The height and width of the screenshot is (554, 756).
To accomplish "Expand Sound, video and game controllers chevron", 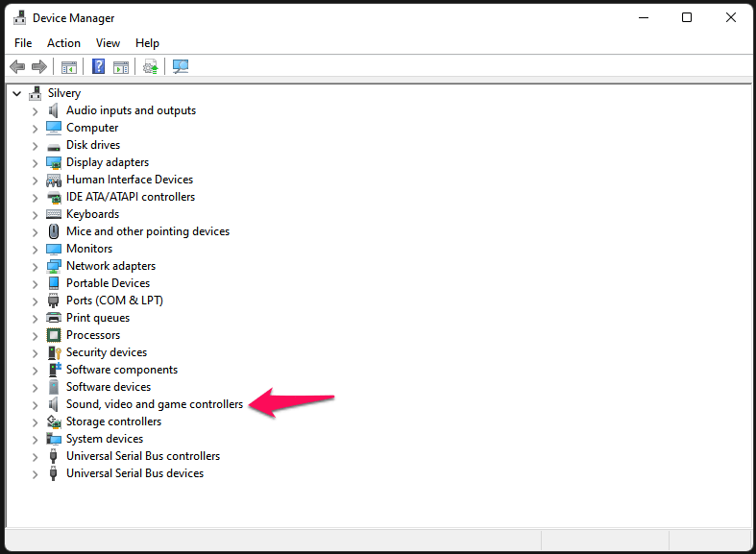I will (35, 405).
